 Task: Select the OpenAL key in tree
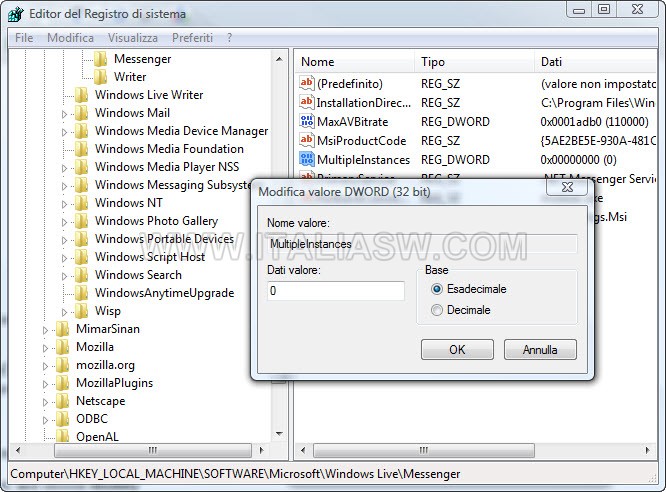click(97, 436)
